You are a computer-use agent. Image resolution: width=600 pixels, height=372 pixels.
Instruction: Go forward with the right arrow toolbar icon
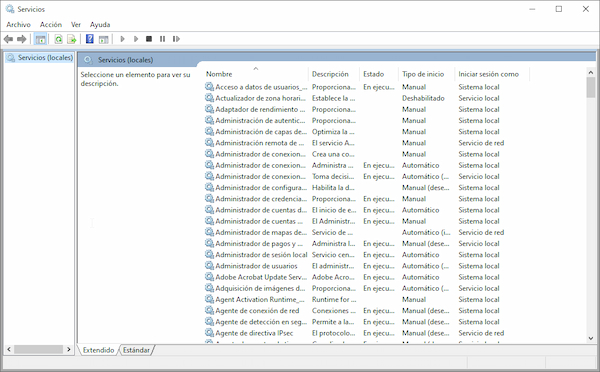tap(22, 39)
